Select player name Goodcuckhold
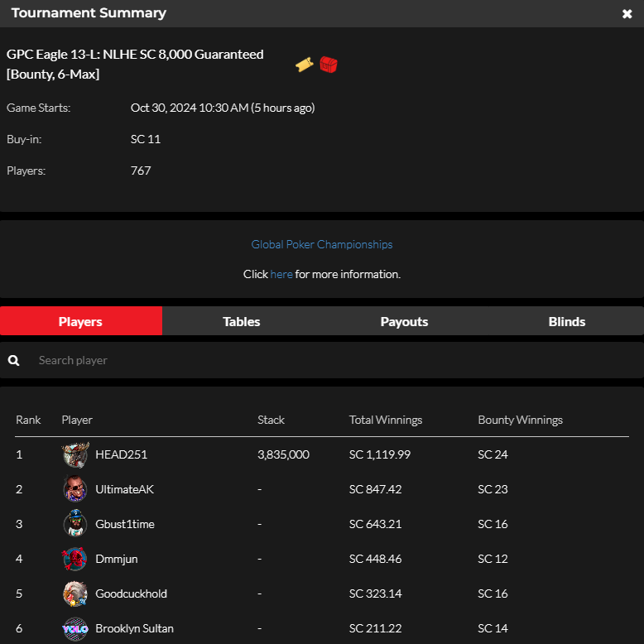Screen dimensions: 644x644 pyautogui.click(x=131, y=594)
